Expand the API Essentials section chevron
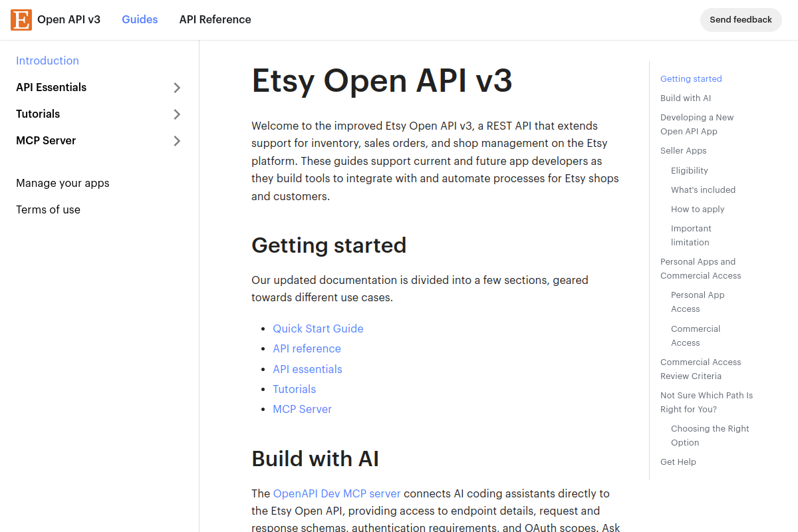The height and width of the screenshot is (532, 798). 177,88
